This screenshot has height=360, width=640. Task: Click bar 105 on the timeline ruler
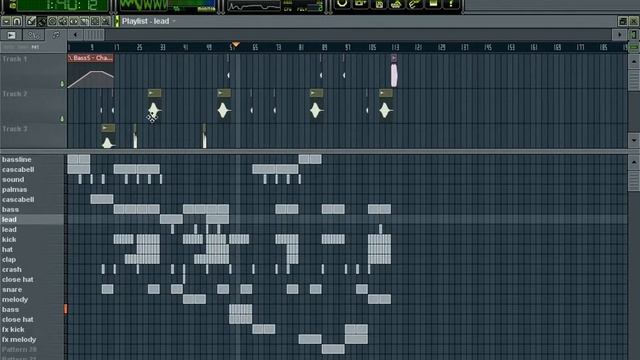(372, 47)
